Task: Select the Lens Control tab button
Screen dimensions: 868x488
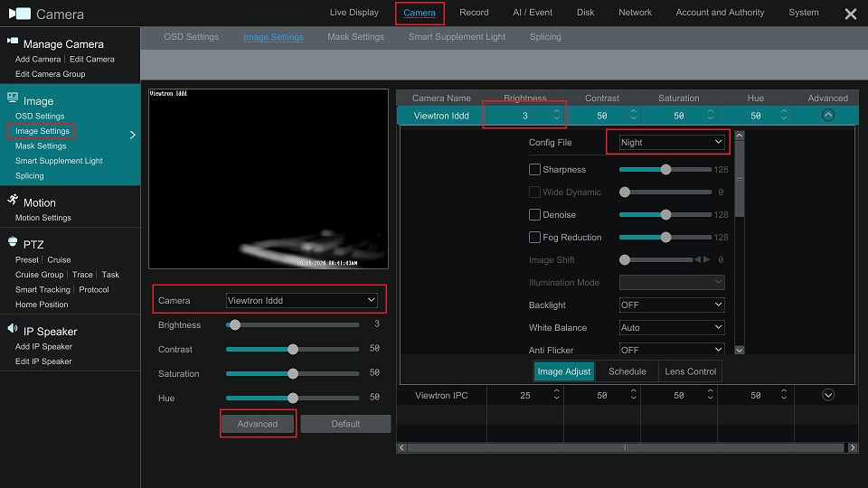Action: pos(690,371)
